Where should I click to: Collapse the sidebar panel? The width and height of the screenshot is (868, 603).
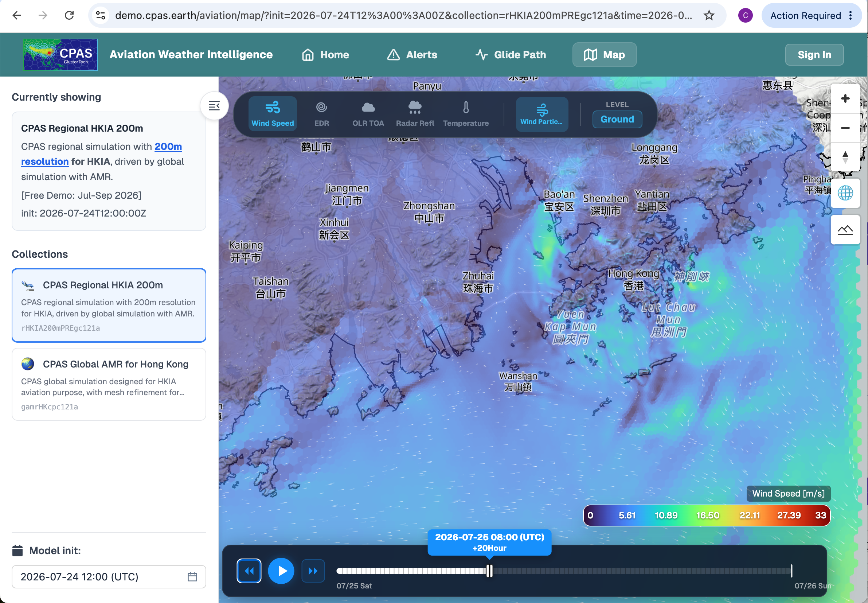pyautogui.click(x=214, y=106)
